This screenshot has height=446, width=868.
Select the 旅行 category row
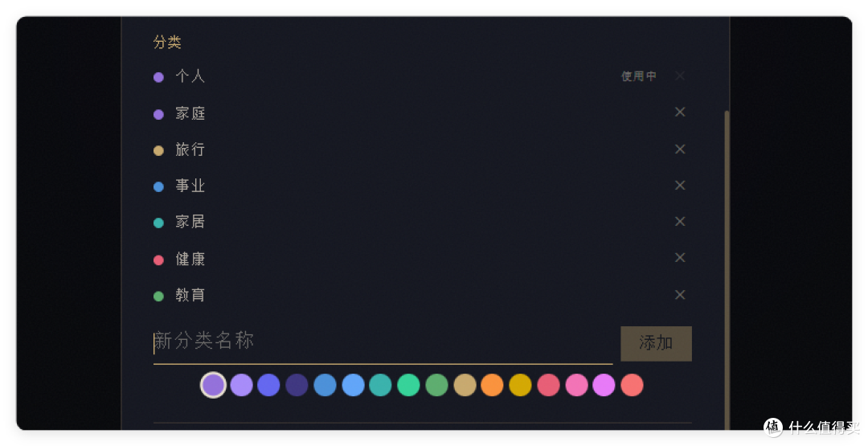tap(423, 149)
